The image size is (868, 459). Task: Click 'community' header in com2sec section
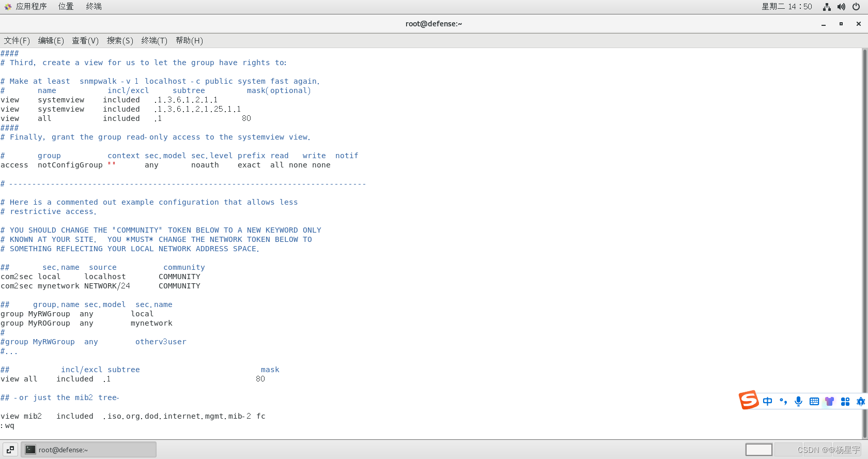coord(184,267)
